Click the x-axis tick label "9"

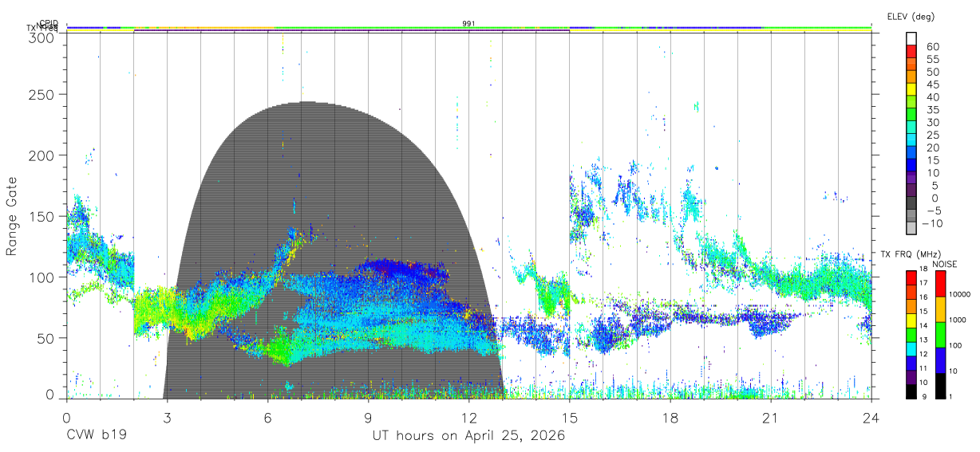[368, 417]
